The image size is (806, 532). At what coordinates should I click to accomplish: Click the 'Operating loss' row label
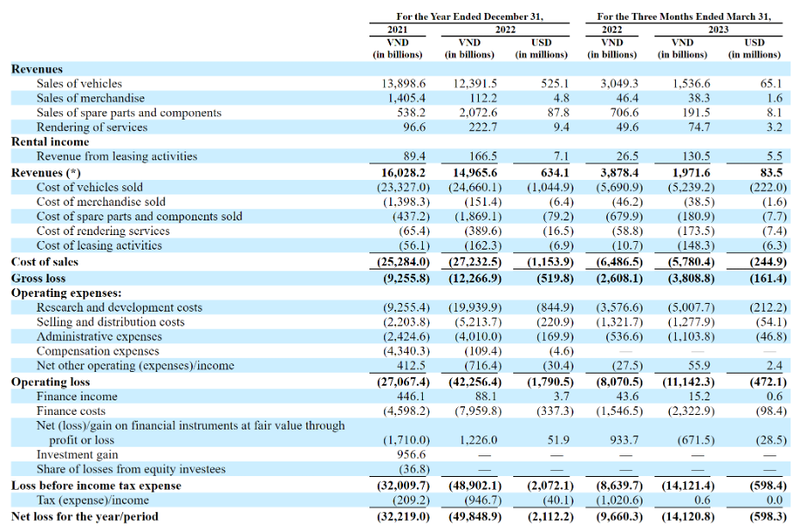(50, 382)
